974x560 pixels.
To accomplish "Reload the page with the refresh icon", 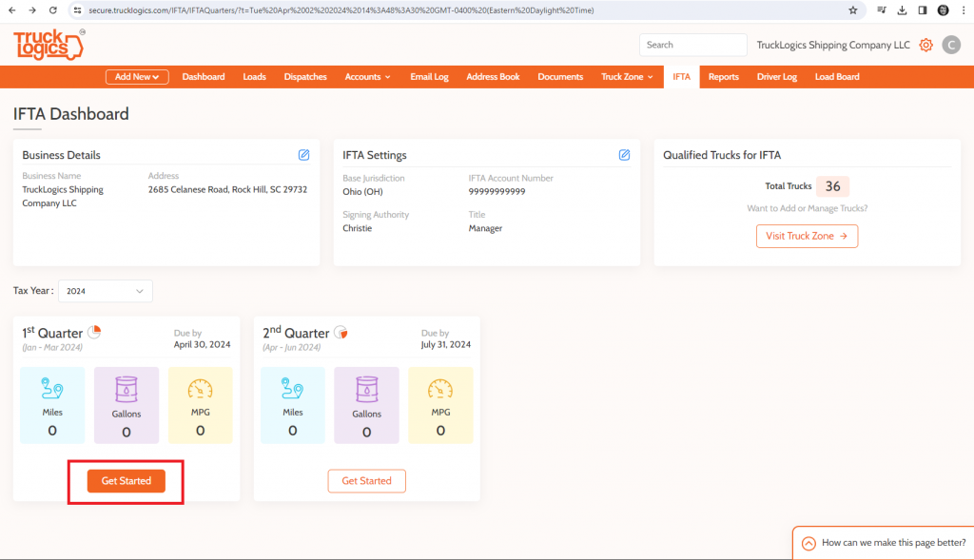I will [53, 10].
